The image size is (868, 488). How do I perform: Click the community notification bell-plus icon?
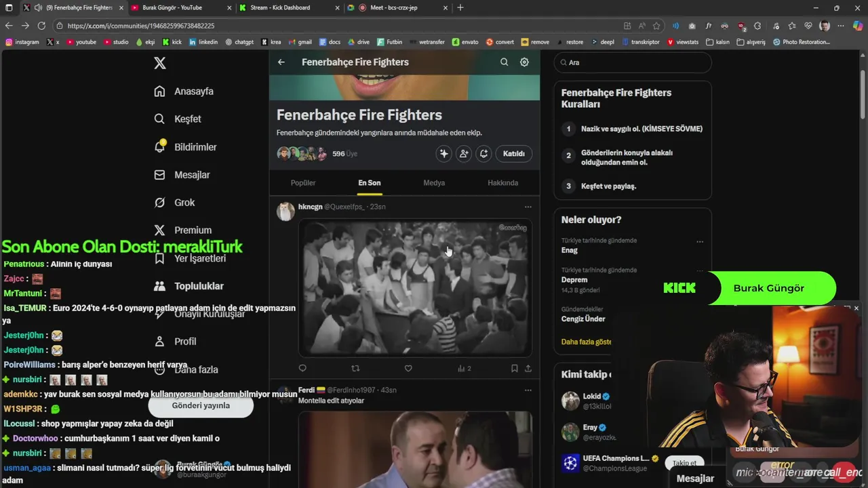[x=484, y=154]
